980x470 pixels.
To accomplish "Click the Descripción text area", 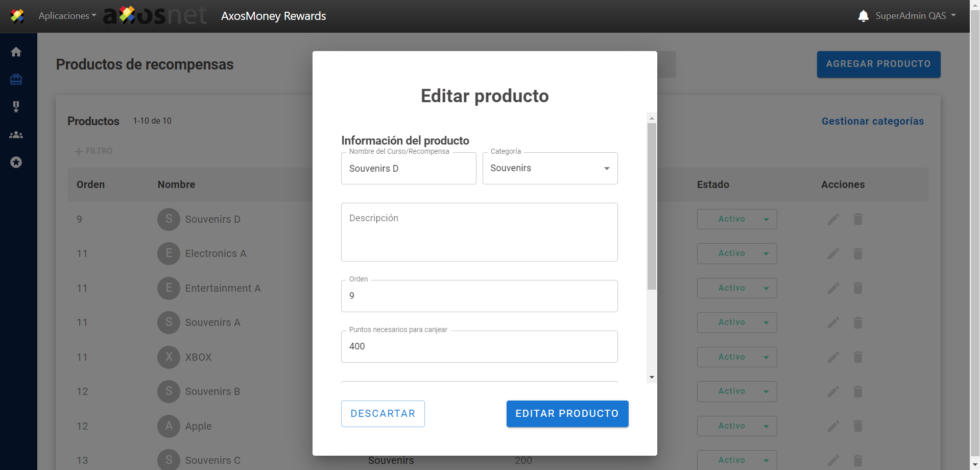I will (x=479, y=232).
